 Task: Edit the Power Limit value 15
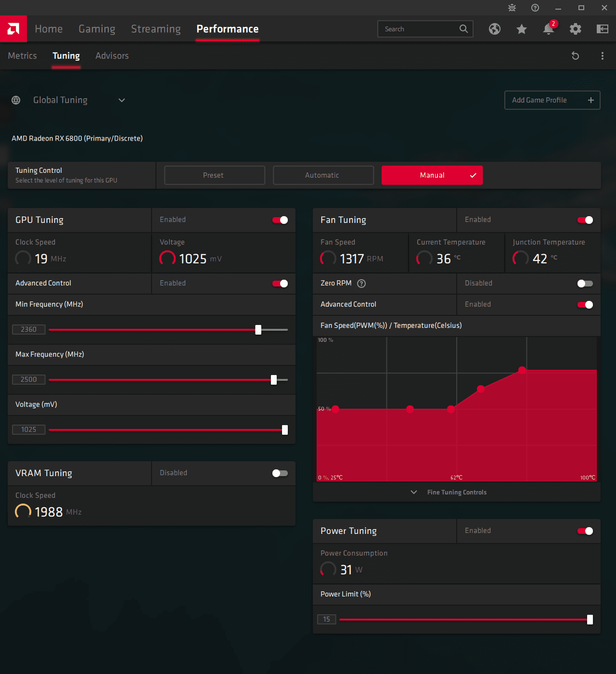pyautogui.click(x=327, y=620)
